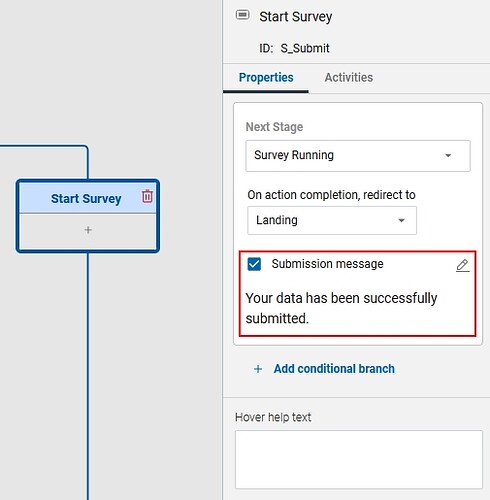The width and height of the screenshot is (490, 500).
Task: Click the Start Survey panel heading
Action: (296, 17)
